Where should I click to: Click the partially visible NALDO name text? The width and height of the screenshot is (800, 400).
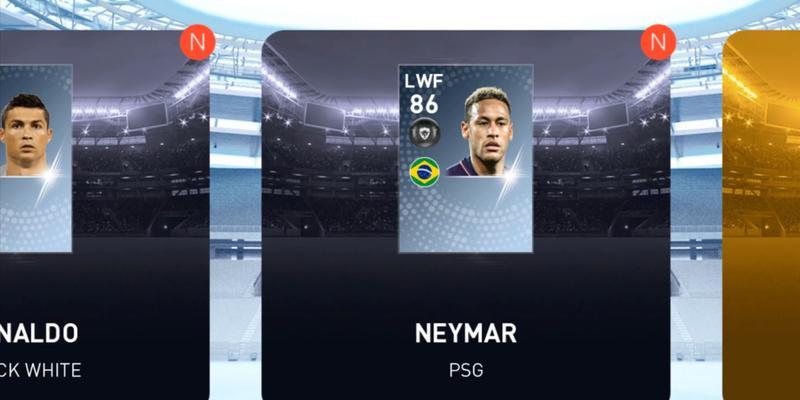click(39, 333)
